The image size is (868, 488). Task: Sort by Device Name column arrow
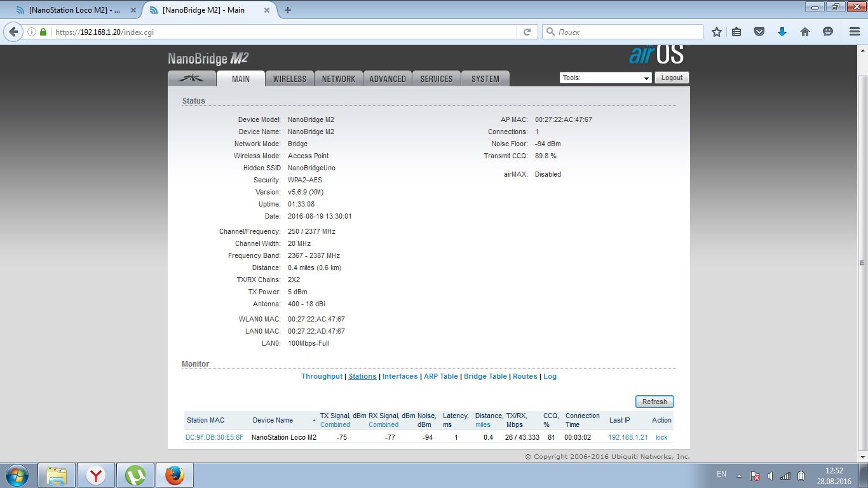[x=314, y=421]
